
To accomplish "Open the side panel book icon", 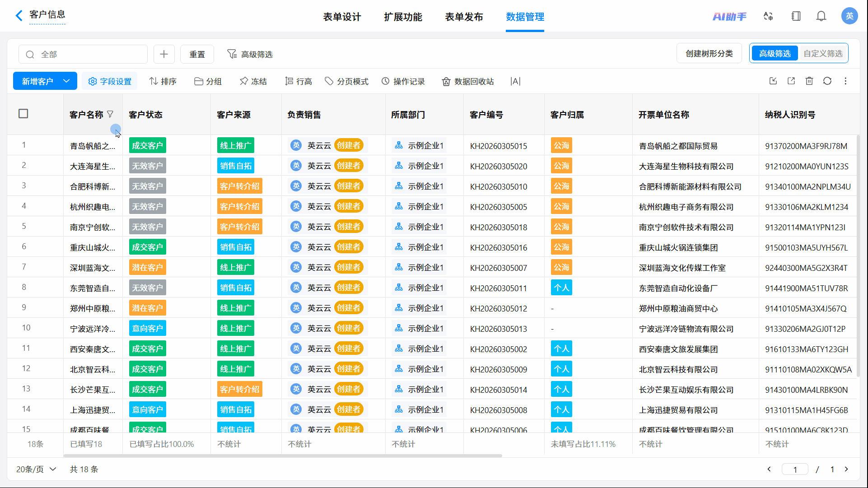I will click(x=796, y=16).
